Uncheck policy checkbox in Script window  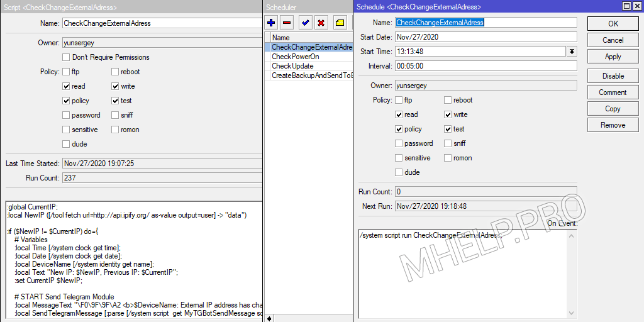tap(65, 101)
